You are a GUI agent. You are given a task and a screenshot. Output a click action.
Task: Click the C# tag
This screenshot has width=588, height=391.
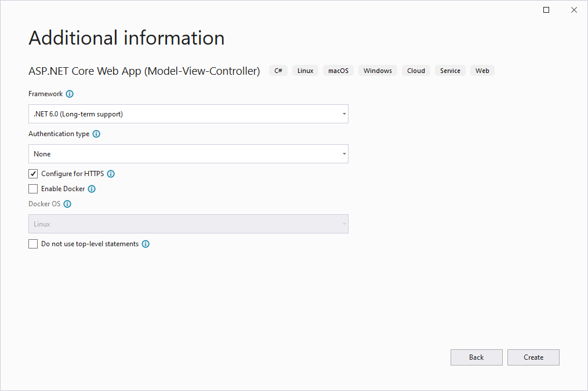[x=278, y=71]
